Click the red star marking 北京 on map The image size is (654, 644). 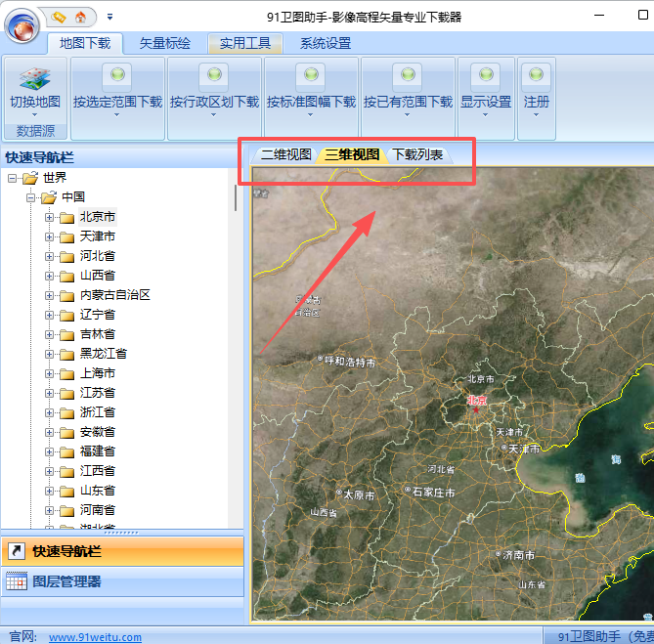[x=476, y=409]
